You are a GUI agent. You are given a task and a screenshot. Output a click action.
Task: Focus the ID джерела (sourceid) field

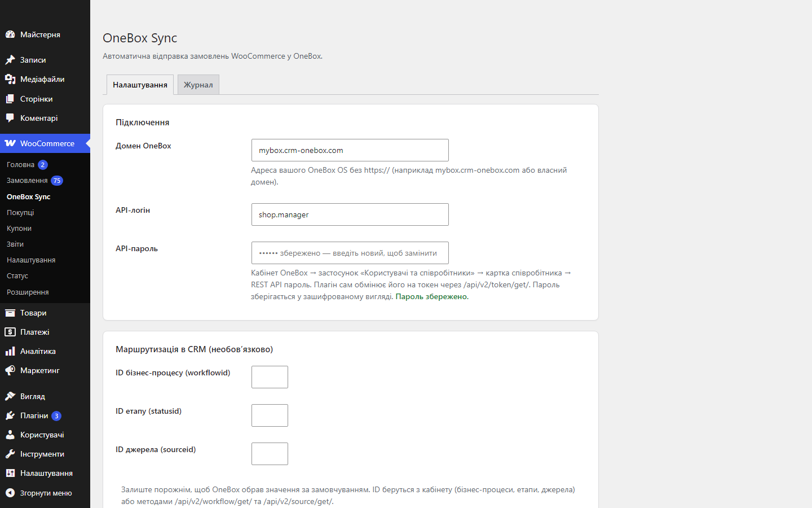click(x=270, y=454)
